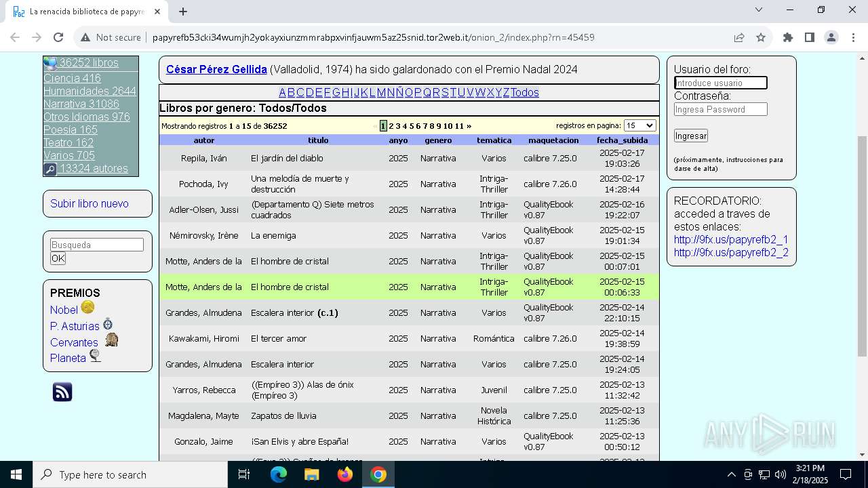Bookmark this page with star icon
Viewport: 868px width, 488px height.
coord(761,37)
